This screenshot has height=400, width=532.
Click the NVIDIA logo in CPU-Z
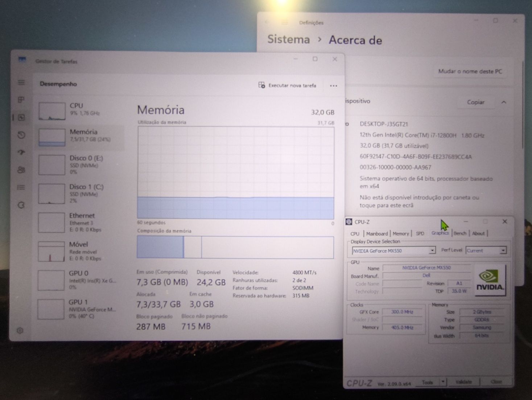click(x=490, y=280)
